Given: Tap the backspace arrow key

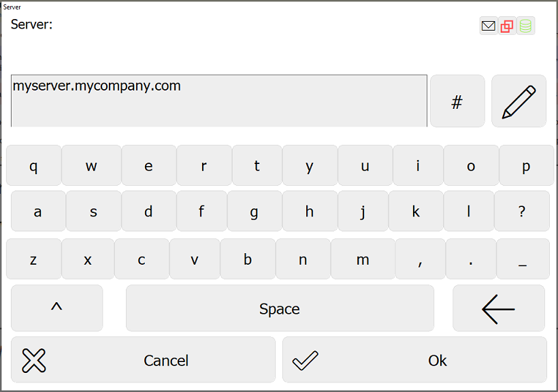Looking at the screenshot, I should pos(499,308).
